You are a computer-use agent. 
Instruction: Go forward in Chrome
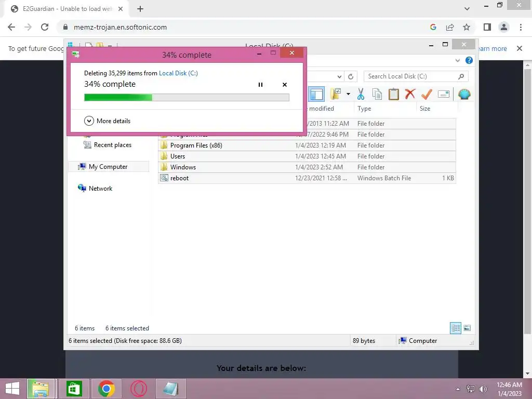click(x=28, y=27)
